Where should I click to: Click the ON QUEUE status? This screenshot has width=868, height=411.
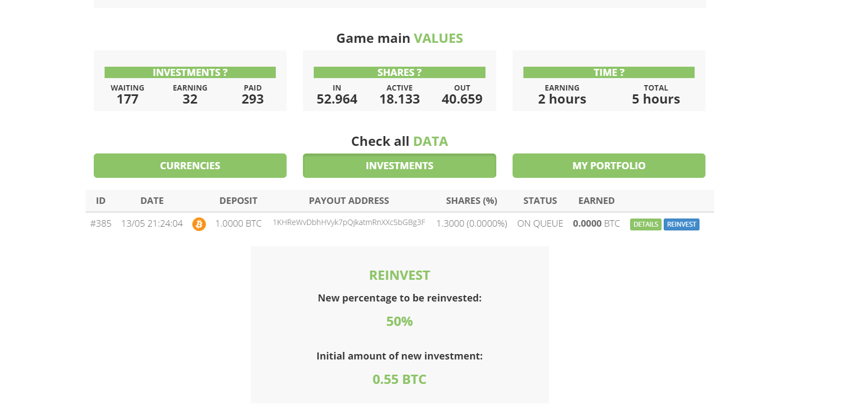pos(540,223)
